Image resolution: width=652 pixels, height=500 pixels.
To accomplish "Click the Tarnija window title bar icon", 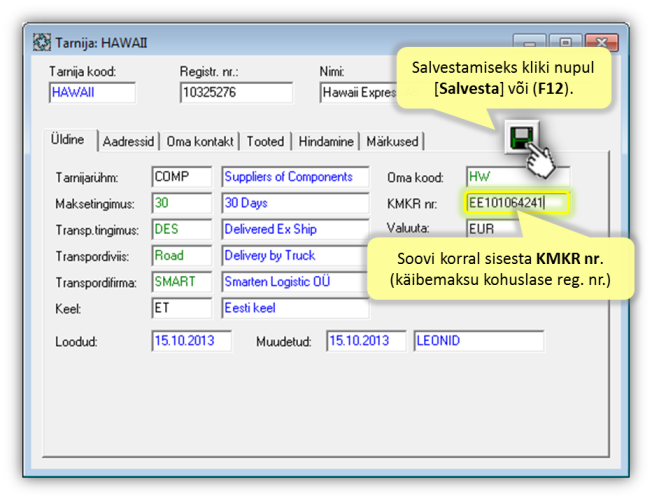I will [x=42, y=43].
